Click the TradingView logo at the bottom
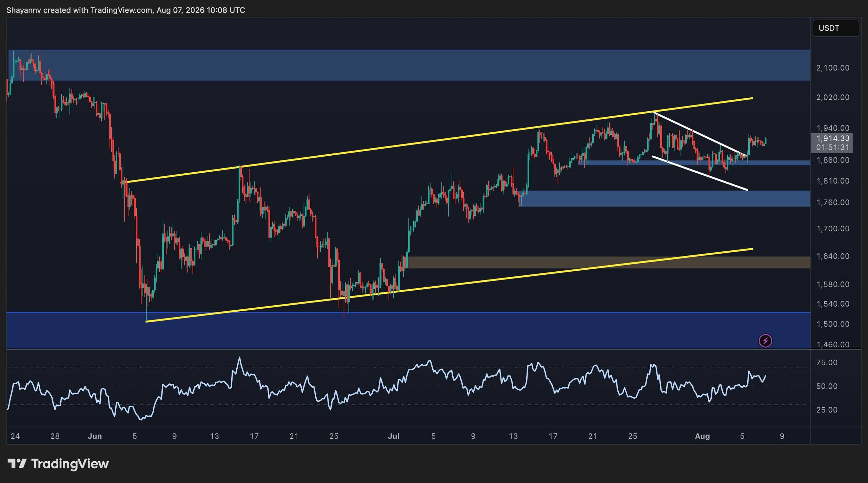 click(58, 464)
